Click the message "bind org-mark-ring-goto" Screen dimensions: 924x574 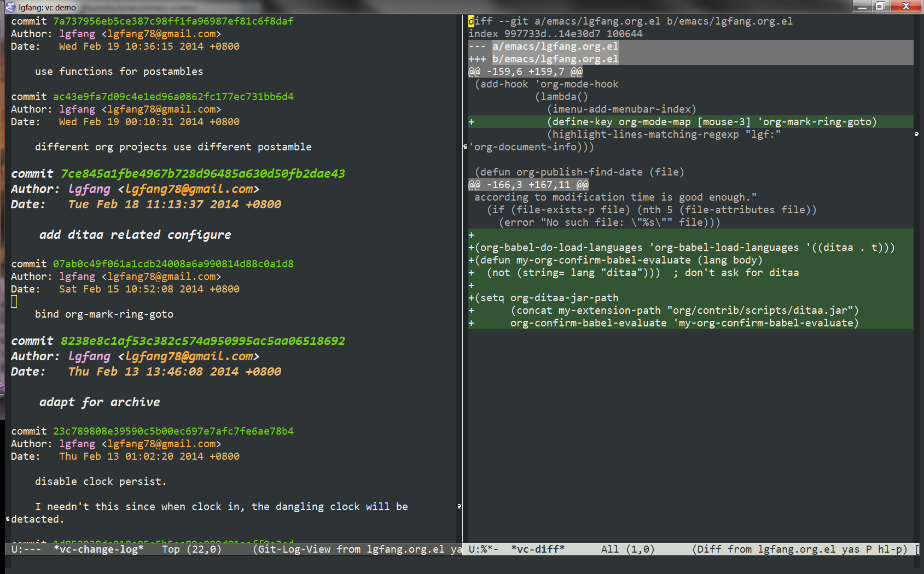click(x=104, y=314)
